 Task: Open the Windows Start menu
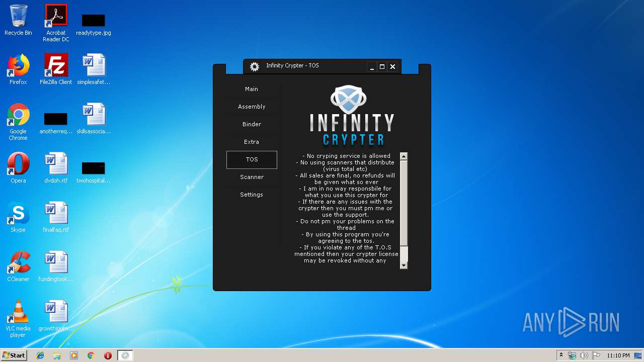[x=14, y=355]
